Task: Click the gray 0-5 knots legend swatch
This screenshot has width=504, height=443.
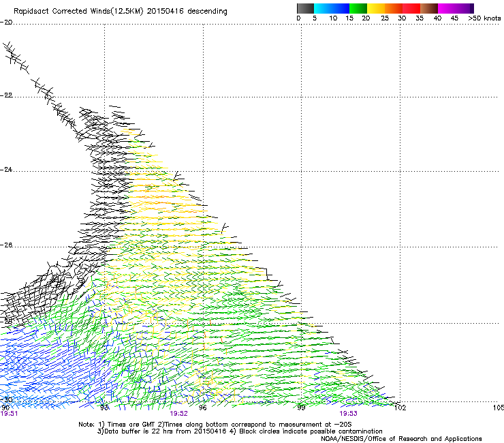Action: pos(305,8)
